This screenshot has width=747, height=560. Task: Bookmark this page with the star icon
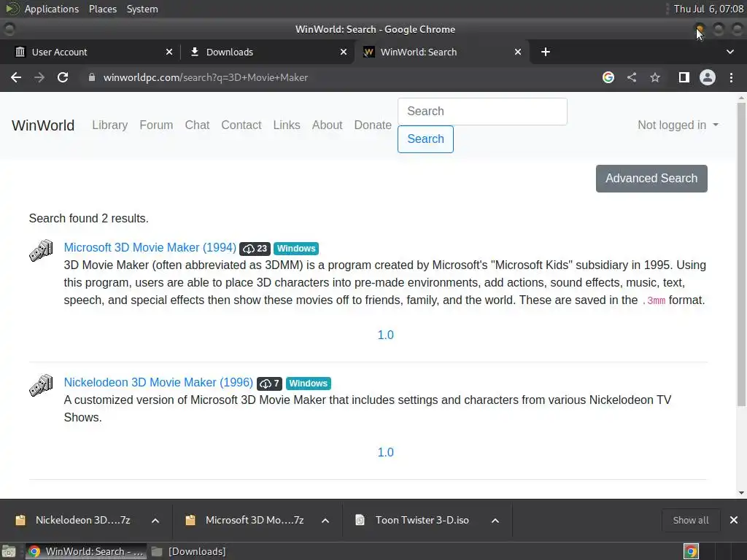pos(655,77)
